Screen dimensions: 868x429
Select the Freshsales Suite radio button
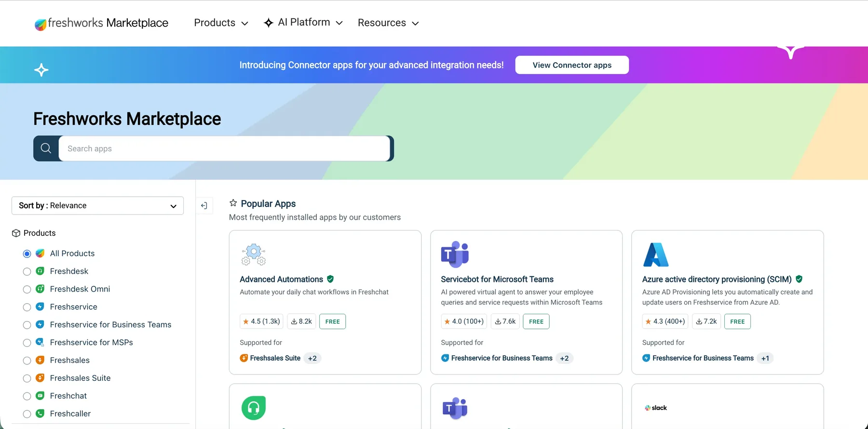pyautogui.click(x=27, y=378)
